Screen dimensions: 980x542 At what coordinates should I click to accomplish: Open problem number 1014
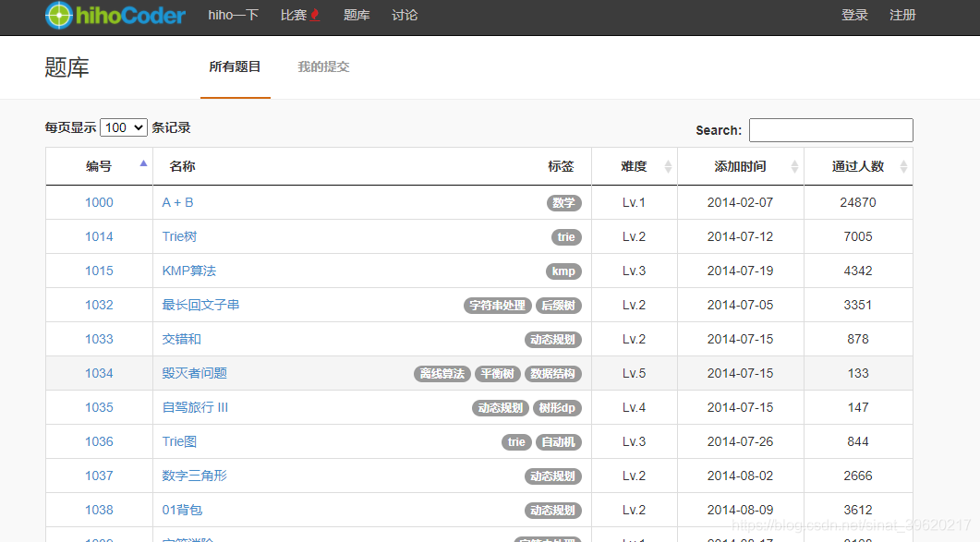click(99, 237)
